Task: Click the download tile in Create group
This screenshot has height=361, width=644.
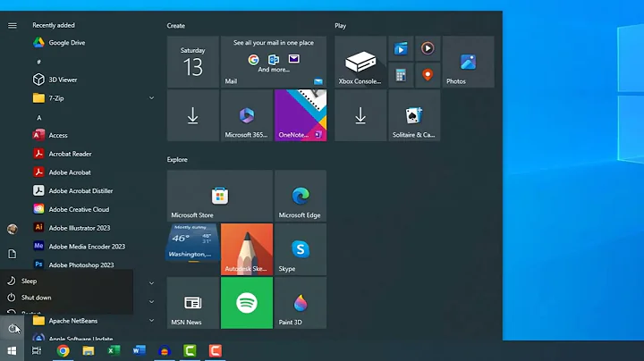Action: (x=193, y=115)
